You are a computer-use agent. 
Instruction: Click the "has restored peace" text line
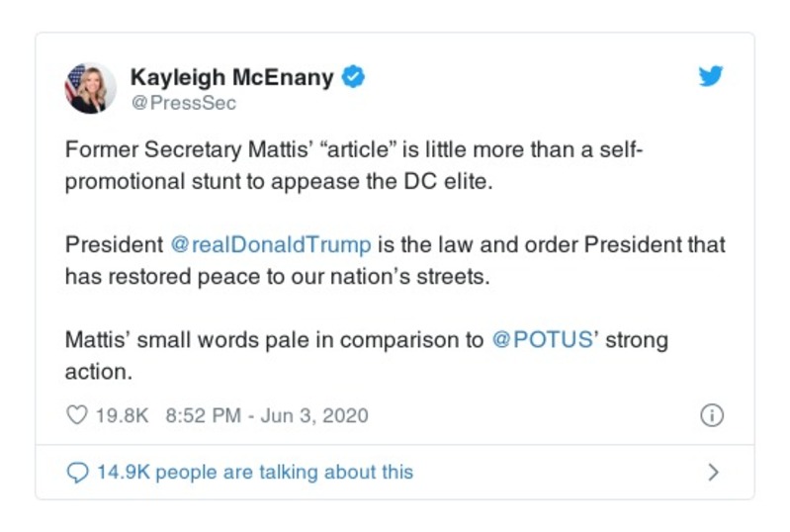pyautogui.click(x=277, y=277)
